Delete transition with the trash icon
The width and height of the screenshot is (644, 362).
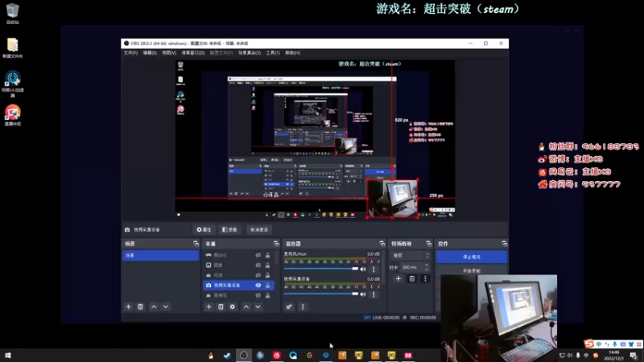coord(412,278)
